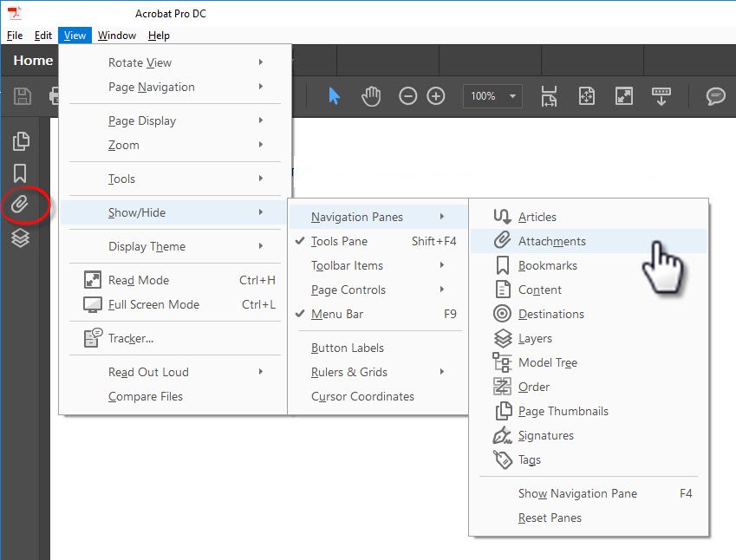Select Attachments in Navigation Panes submenu
This screenshot has height=560, width=736.
click(x=551, y=241)
